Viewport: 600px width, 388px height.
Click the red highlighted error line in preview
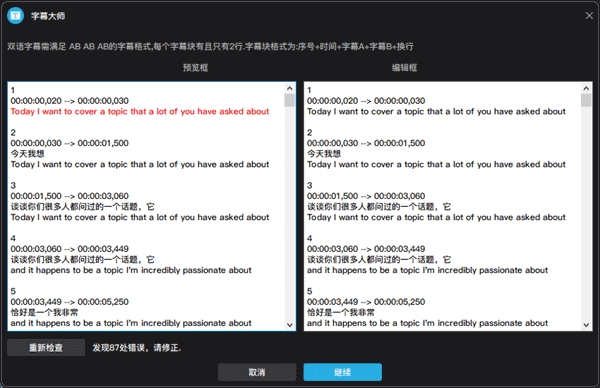click(x=140, y=111)
